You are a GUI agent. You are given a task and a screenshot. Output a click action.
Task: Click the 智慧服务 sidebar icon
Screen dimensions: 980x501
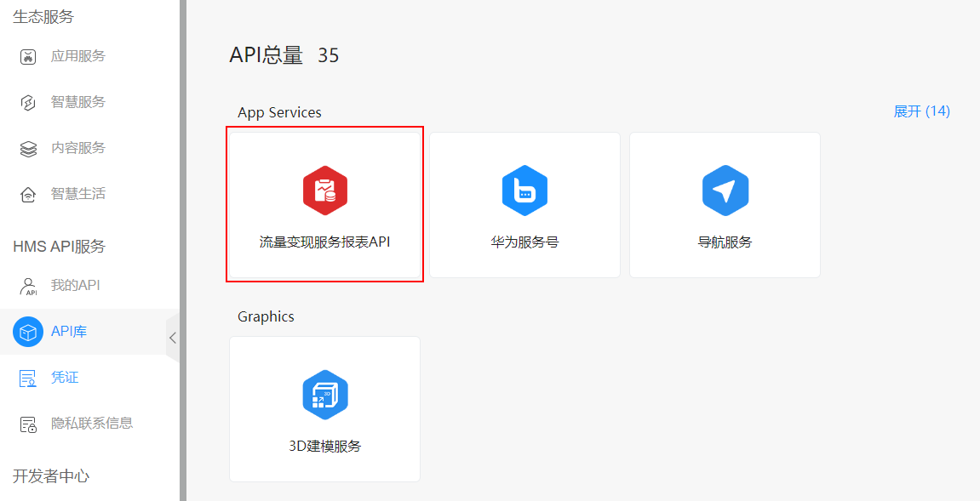coord(28,102)
